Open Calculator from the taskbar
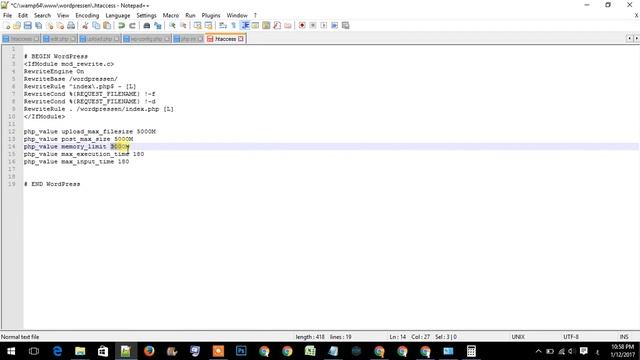 (x=471, y=351)
